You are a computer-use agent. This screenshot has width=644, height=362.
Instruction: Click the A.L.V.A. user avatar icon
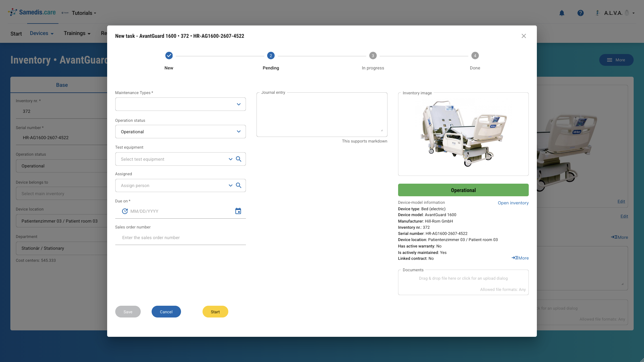point(598,13)
